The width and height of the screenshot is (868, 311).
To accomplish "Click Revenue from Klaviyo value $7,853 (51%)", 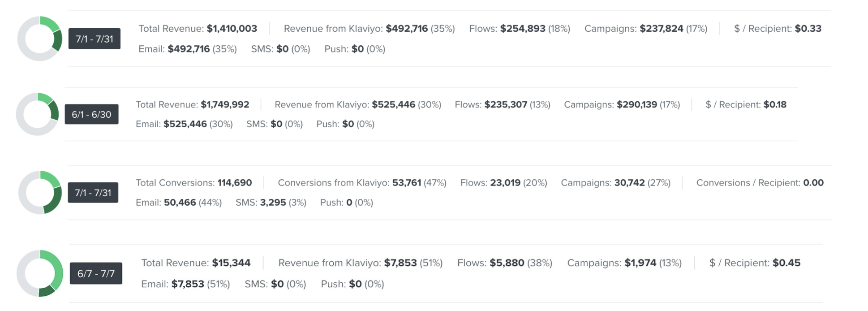I will (x=413, y=263).
